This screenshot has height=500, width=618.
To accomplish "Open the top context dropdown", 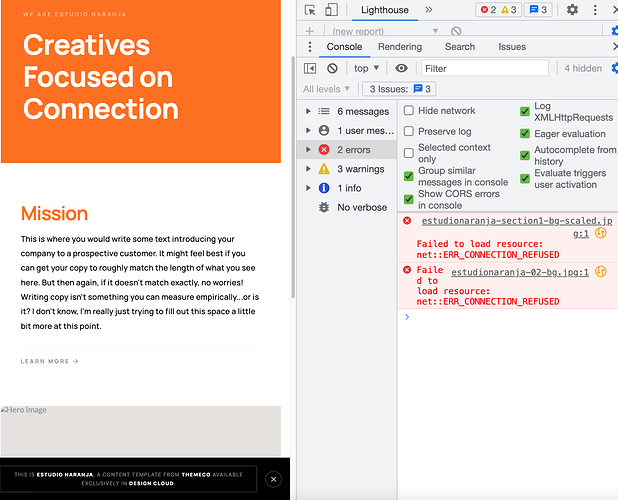I will point(366,68).
